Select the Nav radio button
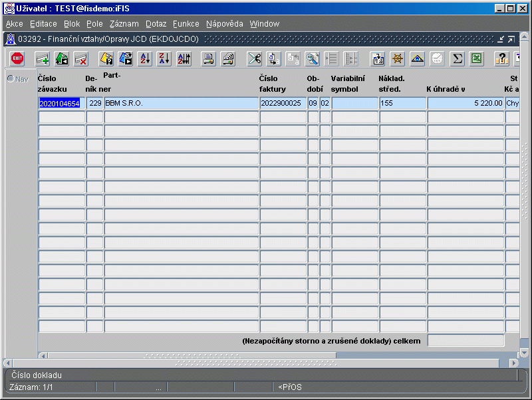 pos(11,78)
